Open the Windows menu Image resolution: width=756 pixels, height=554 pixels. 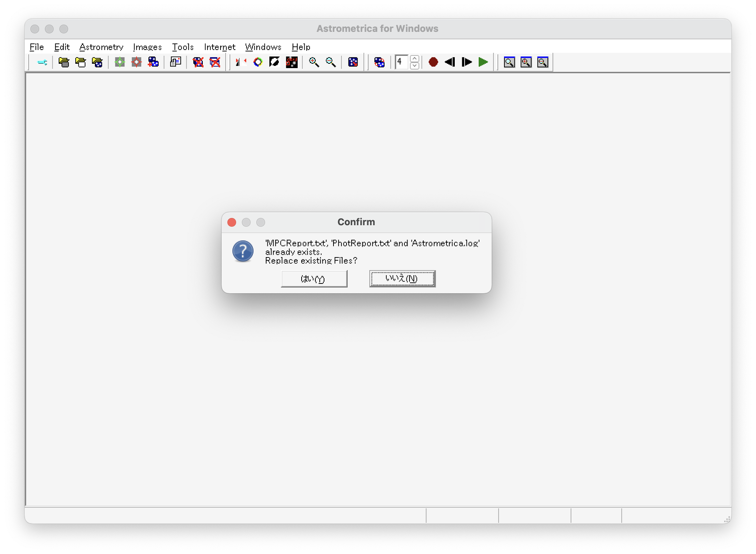tap(263, 47)
